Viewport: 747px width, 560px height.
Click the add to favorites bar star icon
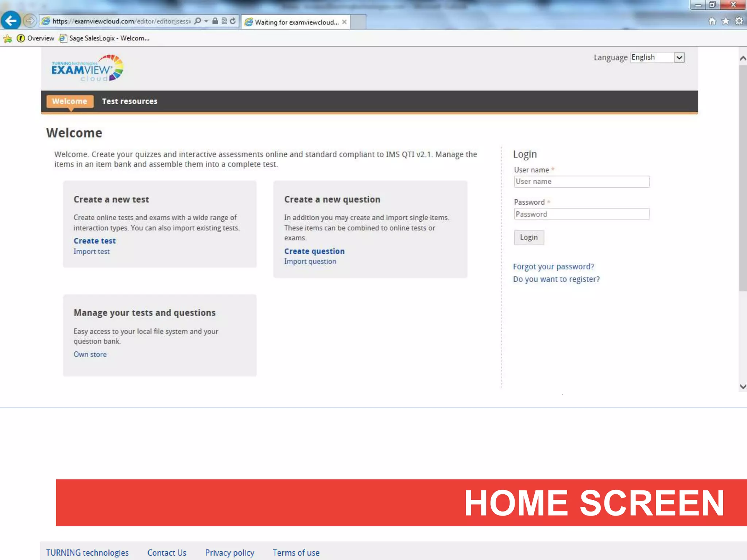8,38
